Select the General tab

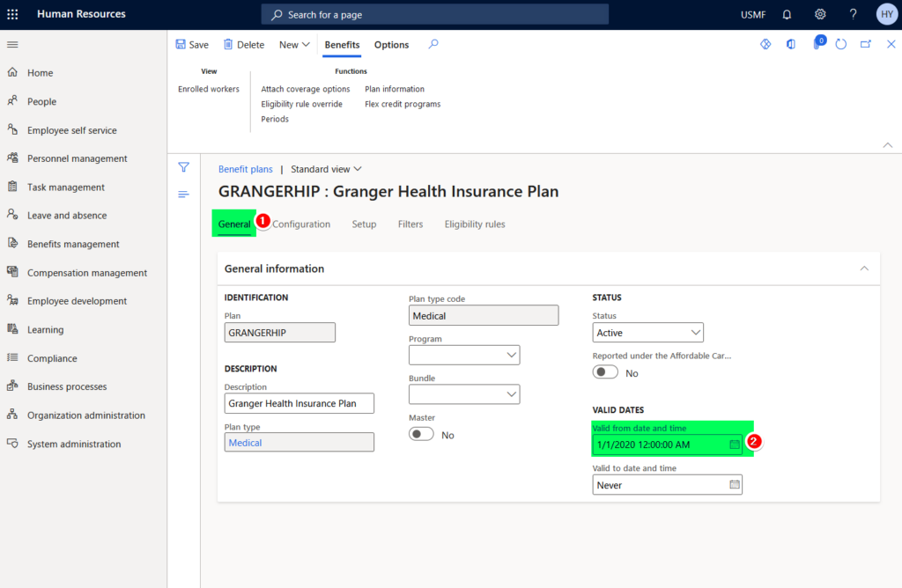point(234,224)
